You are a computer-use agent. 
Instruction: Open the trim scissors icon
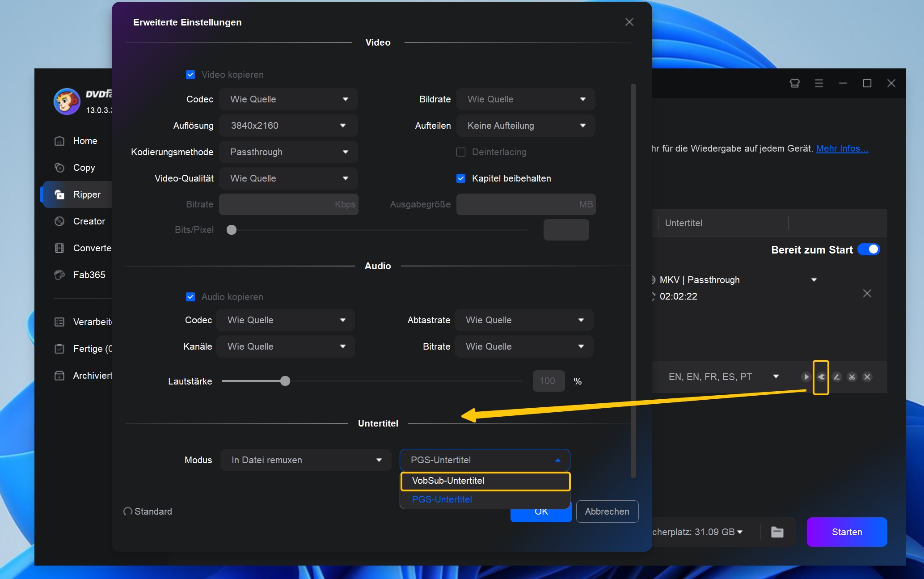pos(852,377)
